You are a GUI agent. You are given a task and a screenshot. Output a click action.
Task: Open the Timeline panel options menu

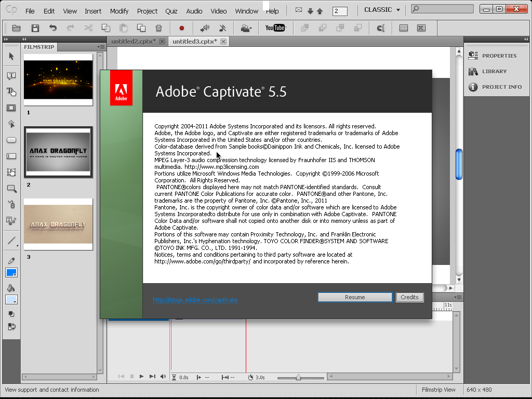(x=458, y=297)
